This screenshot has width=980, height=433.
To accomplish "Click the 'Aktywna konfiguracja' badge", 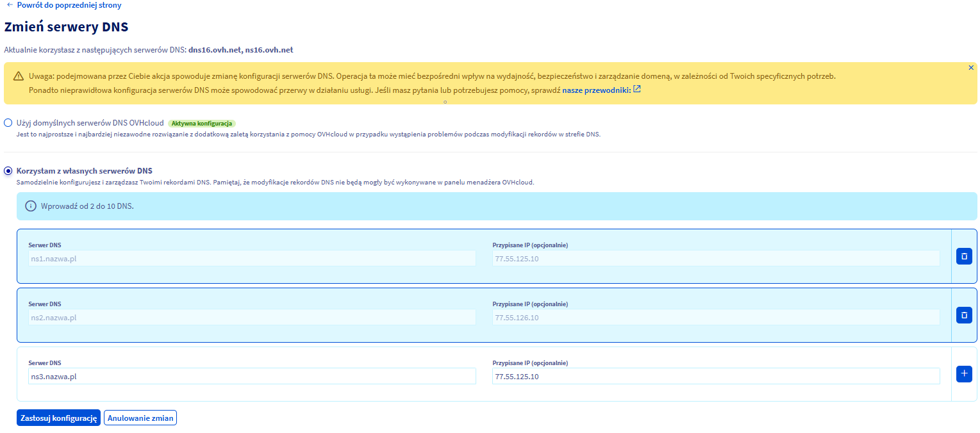I will tap(201, 123).
